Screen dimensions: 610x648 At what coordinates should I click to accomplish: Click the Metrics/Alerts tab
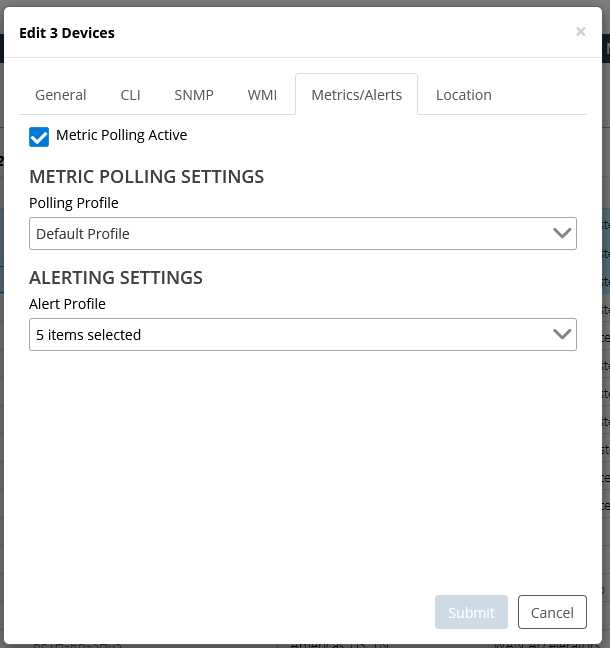tap(356, 95)
